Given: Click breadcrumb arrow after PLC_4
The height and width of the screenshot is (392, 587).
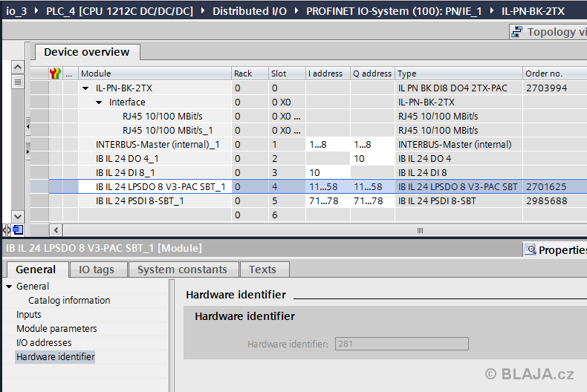Looking at the screenshot, I should [203, 11].
